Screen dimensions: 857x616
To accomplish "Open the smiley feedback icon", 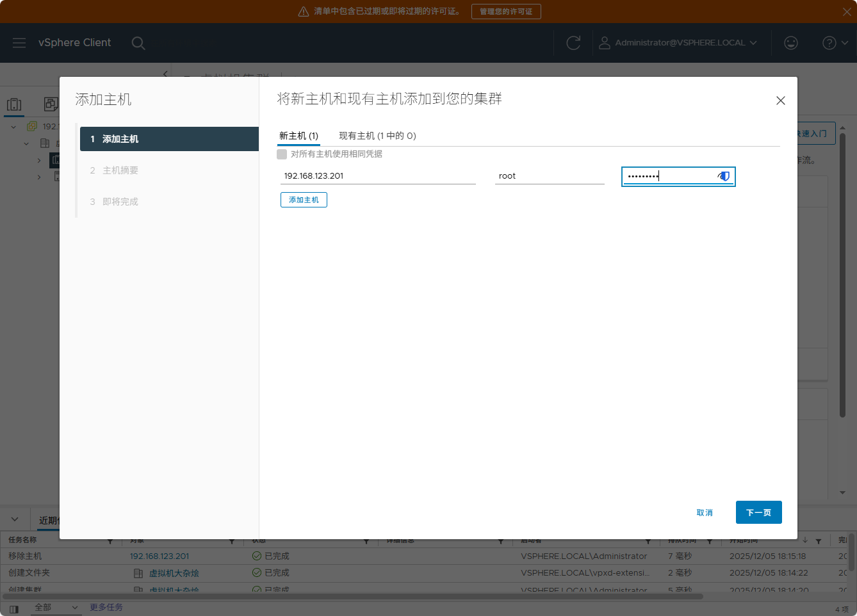I will (x=791, y=43).
